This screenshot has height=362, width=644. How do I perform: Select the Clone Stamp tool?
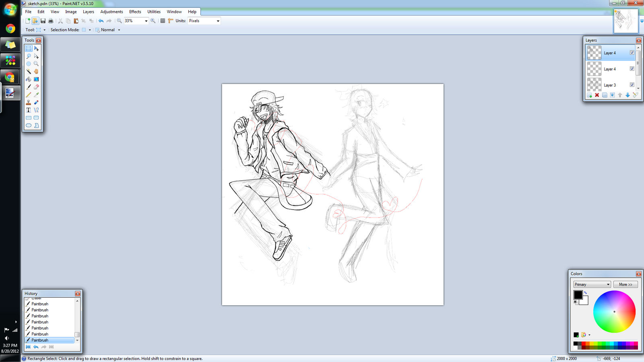[29, 102]
